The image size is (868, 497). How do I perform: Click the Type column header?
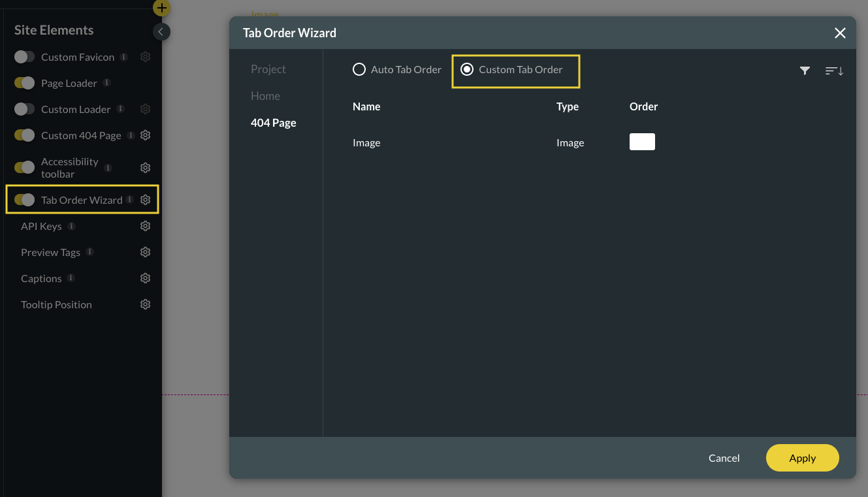[568, 106]
